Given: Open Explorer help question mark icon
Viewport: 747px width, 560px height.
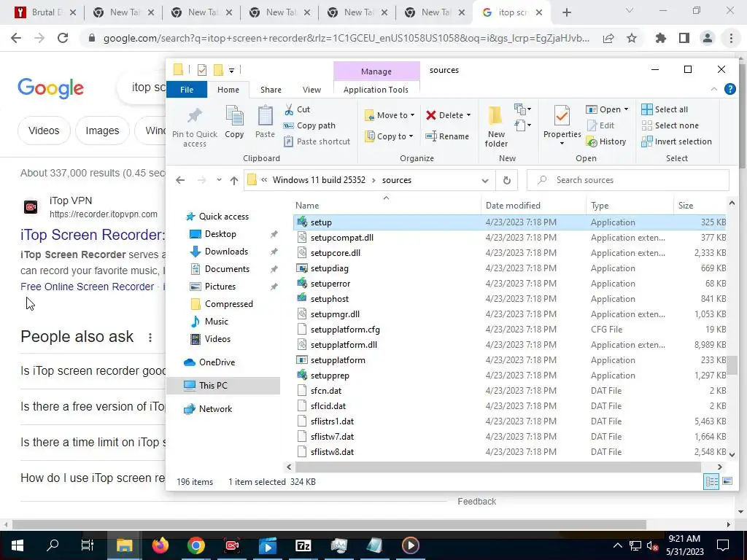Looking at the screenshot, I should point(729,89).
